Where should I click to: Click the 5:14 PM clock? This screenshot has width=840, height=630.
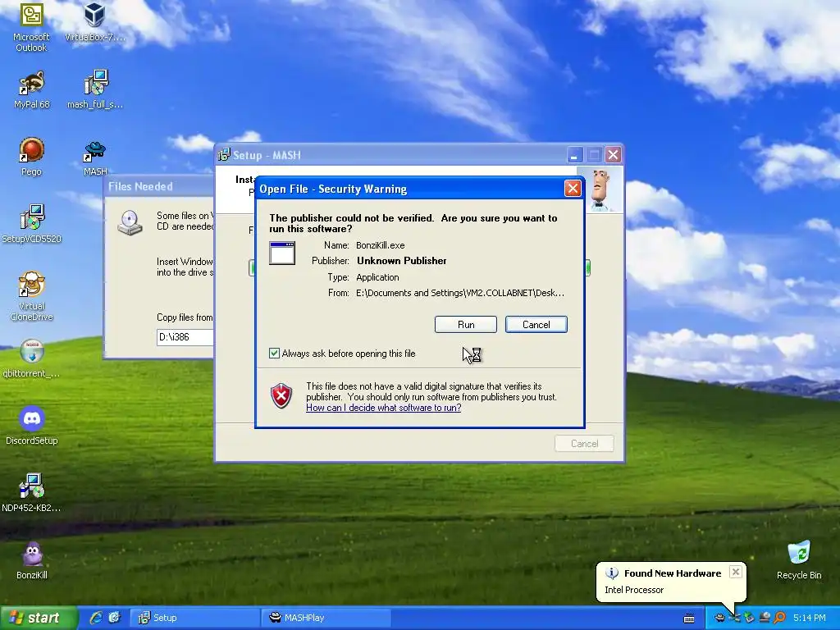point(809,619)
